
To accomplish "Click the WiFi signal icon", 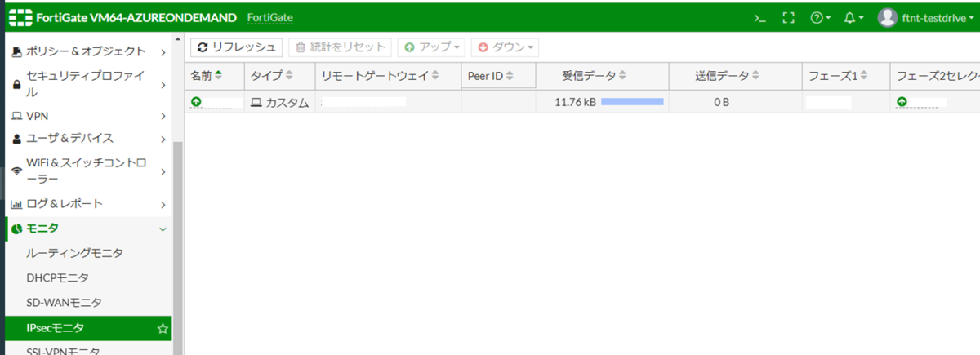I will (x=16, y=171).
